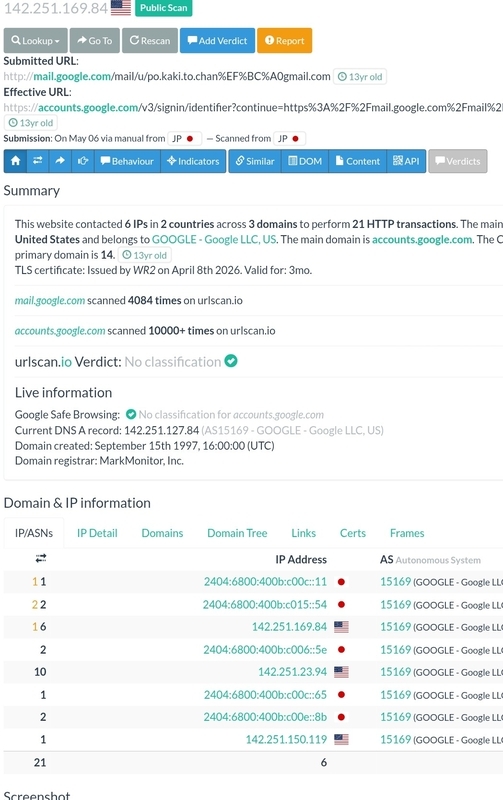Screen dimensions: 503x800
Task: Open the DOM tab
Action: (x=305, y=161)
